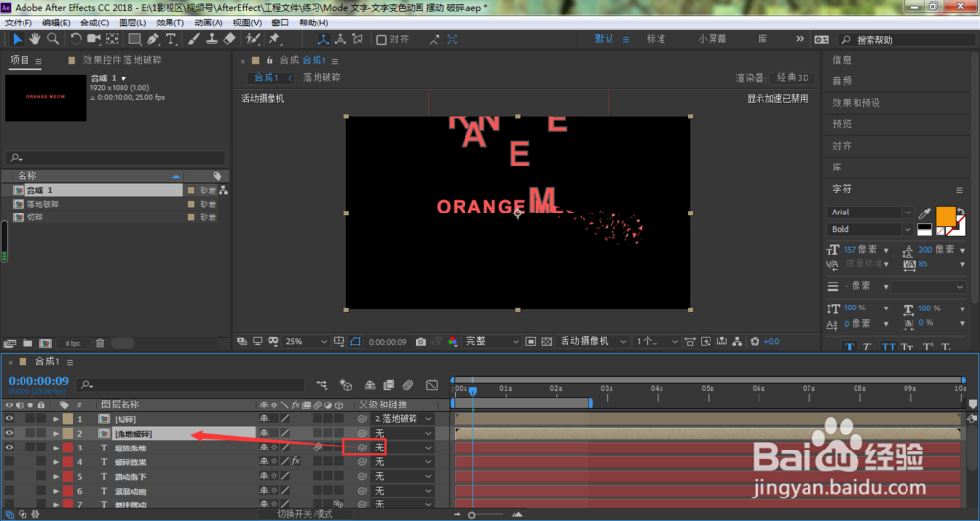Expand layer 1 切碎 properties
Screen dimensions: 980x521
coord(56,419)
